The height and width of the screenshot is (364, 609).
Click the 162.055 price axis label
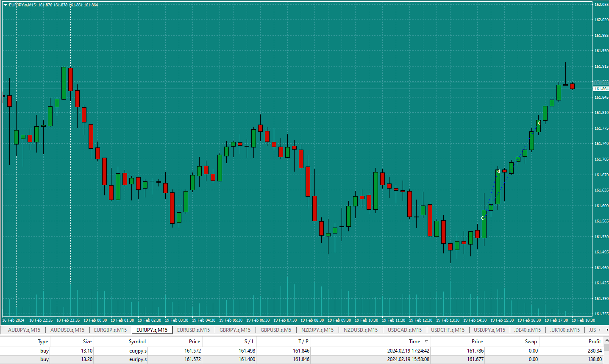(601, 5)
